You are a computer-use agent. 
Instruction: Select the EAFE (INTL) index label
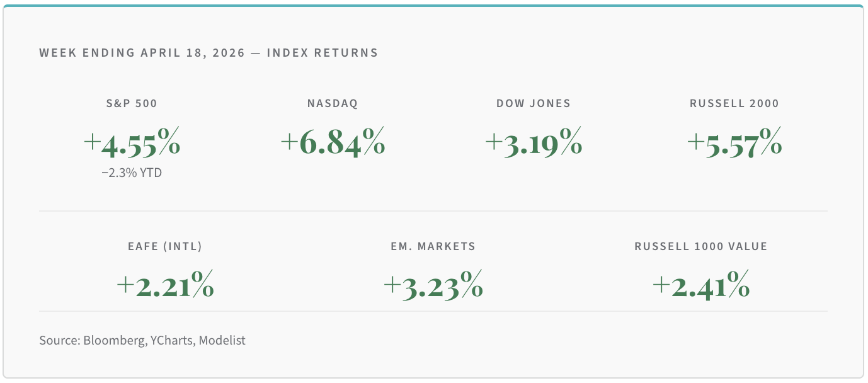click(165, 246)
